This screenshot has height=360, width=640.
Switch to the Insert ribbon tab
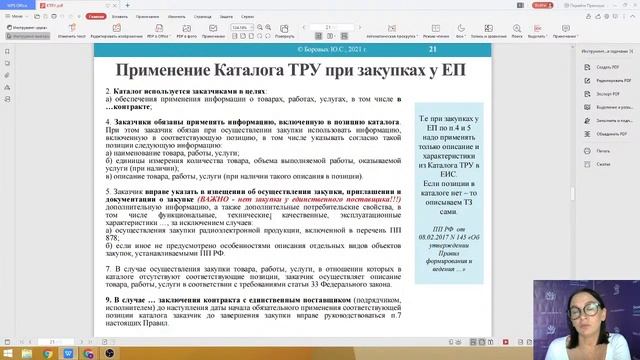120,17
